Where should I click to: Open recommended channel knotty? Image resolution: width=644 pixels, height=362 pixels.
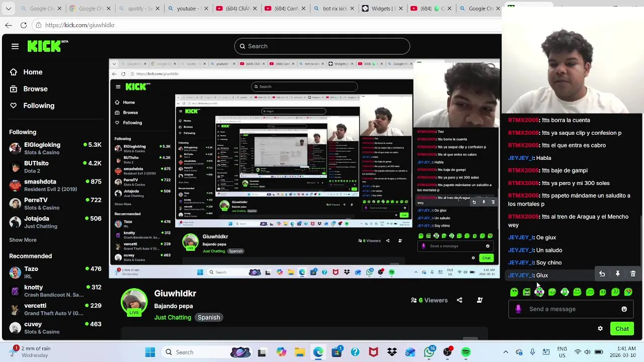(55, 291)
